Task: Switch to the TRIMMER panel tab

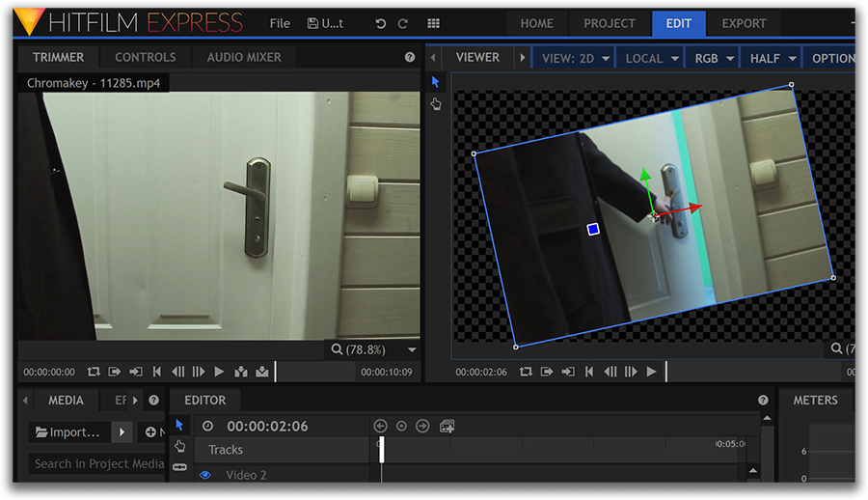Action: (x=58, y=57)
